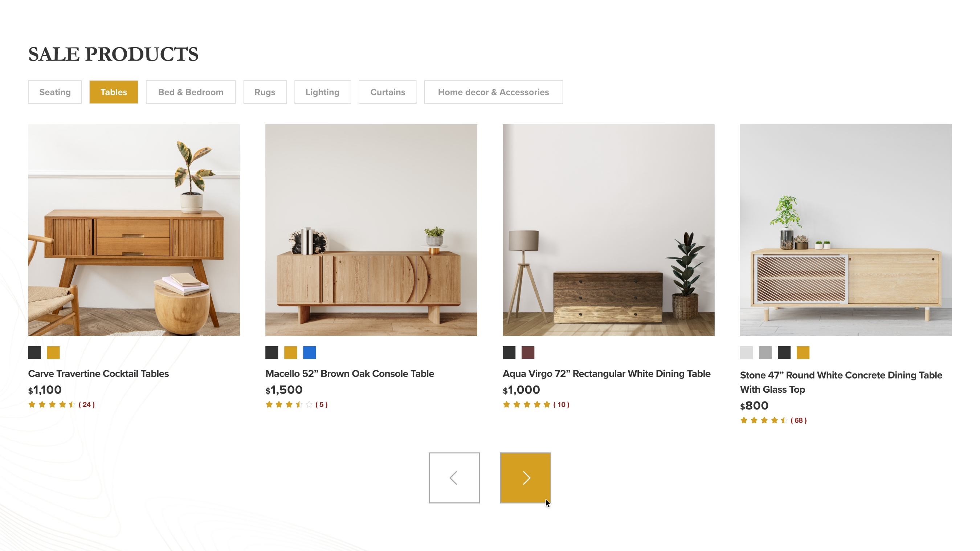980x551 pixels.
Task: Select the Tables category tab
Action: pos(114,92)
